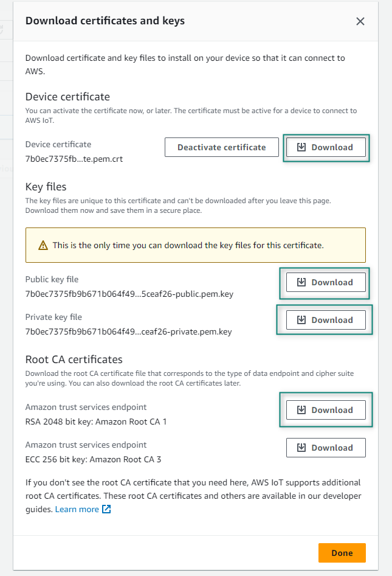Image resolution: width=392 pixels, height=576 pixels.
Task: Click the Deactivate certificate button
Action: pyautogui.click(x=221, y=147)
